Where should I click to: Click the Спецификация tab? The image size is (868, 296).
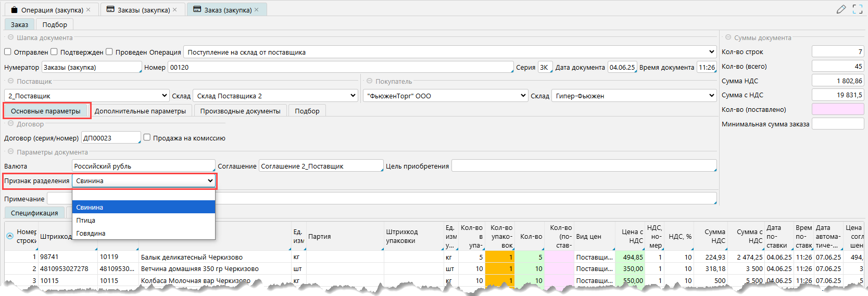[x=34, y=213]
